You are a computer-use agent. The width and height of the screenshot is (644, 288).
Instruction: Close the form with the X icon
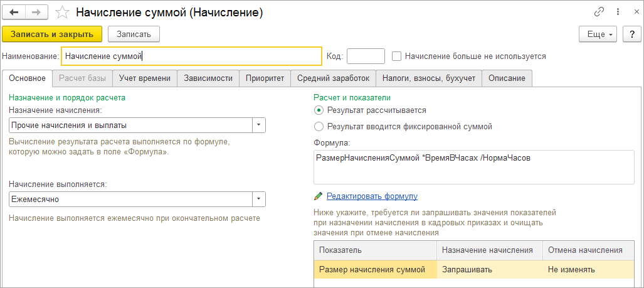[x=636, y=13]
